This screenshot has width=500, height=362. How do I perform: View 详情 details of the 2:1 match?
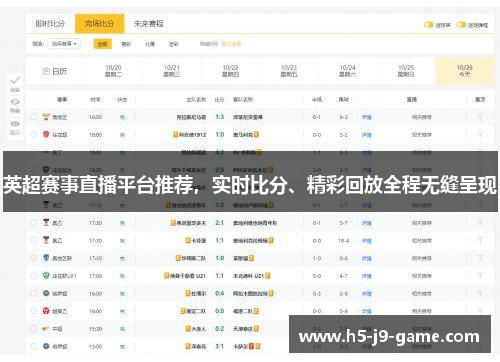pos(367,223)
